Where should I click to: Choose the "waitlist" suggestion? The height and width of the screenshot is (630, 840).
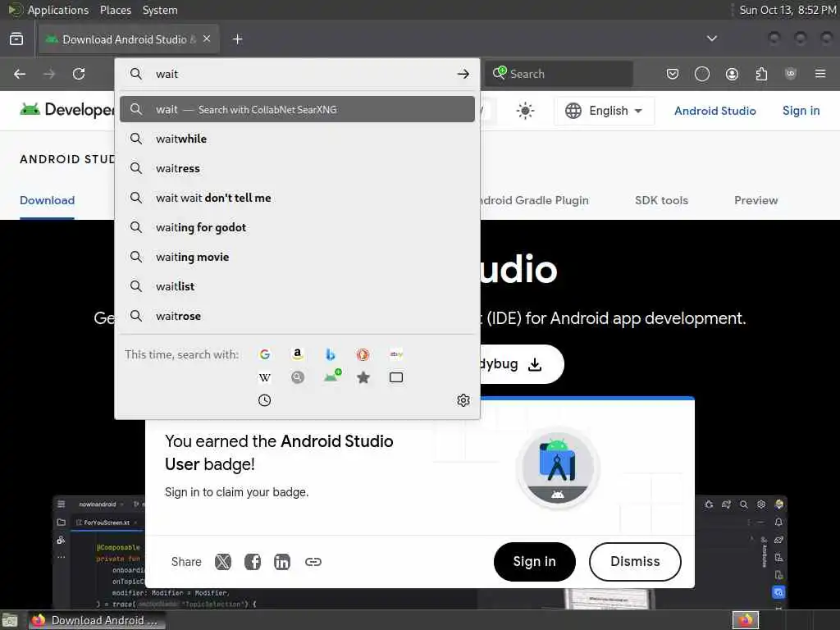(x=297, y=286)
